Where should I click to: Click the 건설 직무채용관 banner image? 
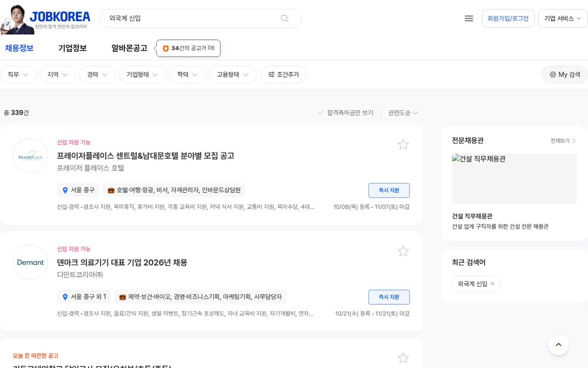click(514, 179)
